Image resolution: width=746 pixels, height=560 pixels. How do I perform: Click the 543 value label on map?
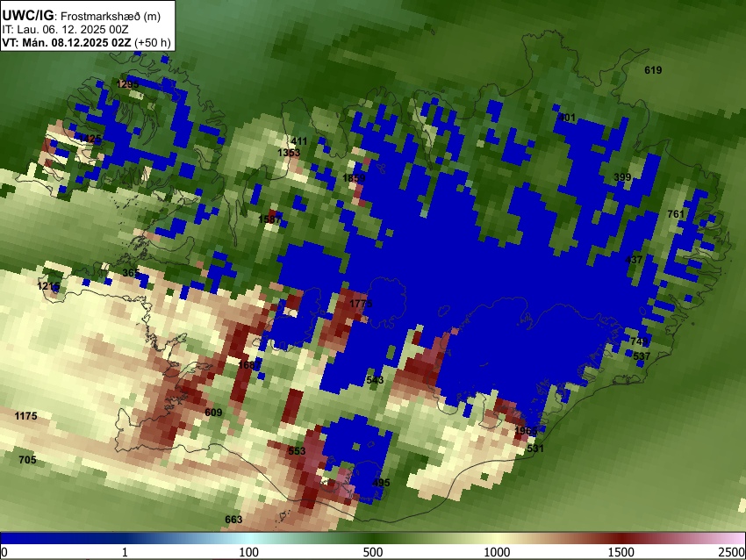375,380
